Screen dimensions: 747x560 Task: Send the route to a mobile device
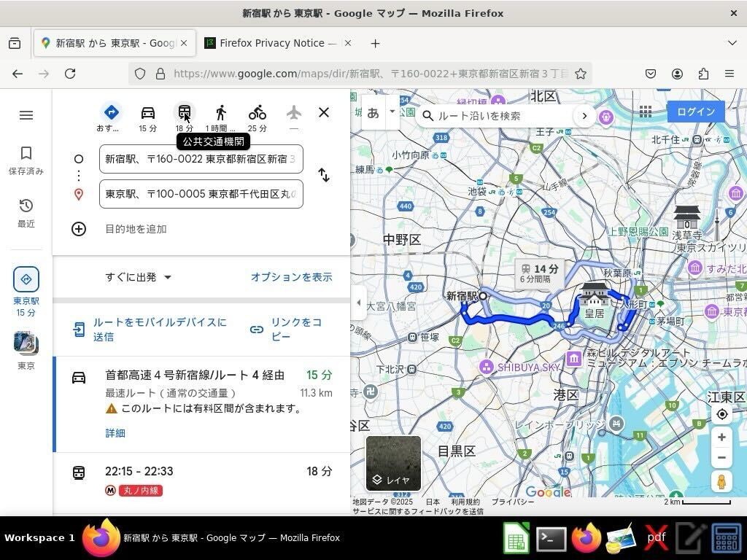(150, 330)
